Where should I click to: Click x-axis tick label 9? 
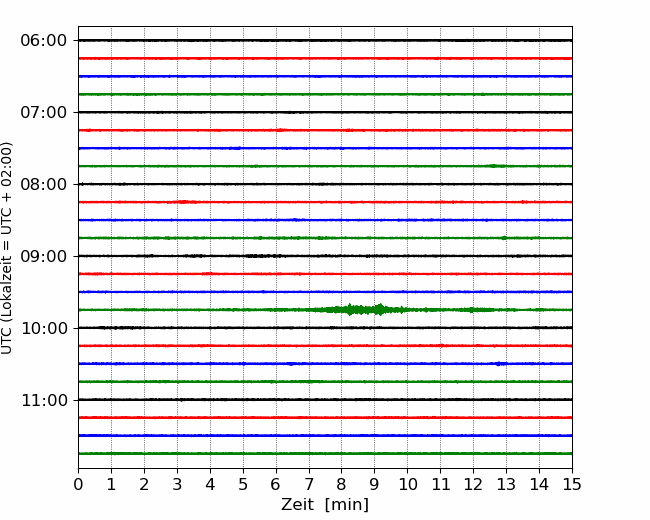375,484
